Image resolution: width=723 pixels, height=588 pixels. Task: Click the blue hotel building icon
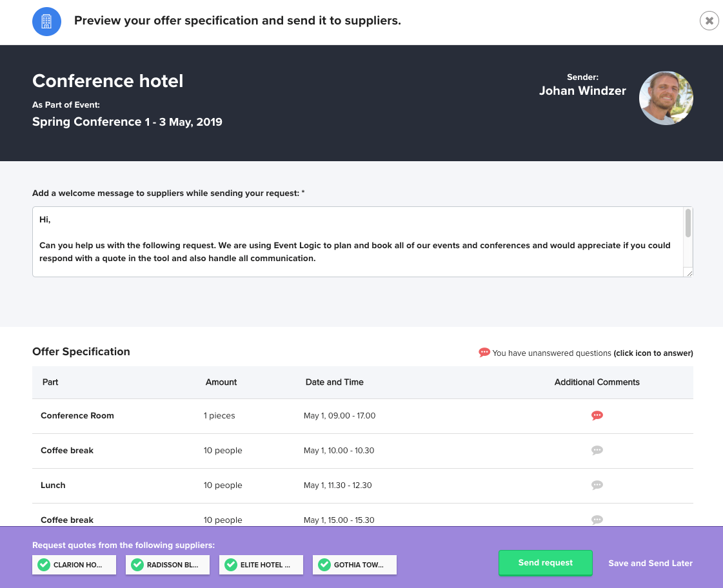pyautogui.click(x=46, y=21)
